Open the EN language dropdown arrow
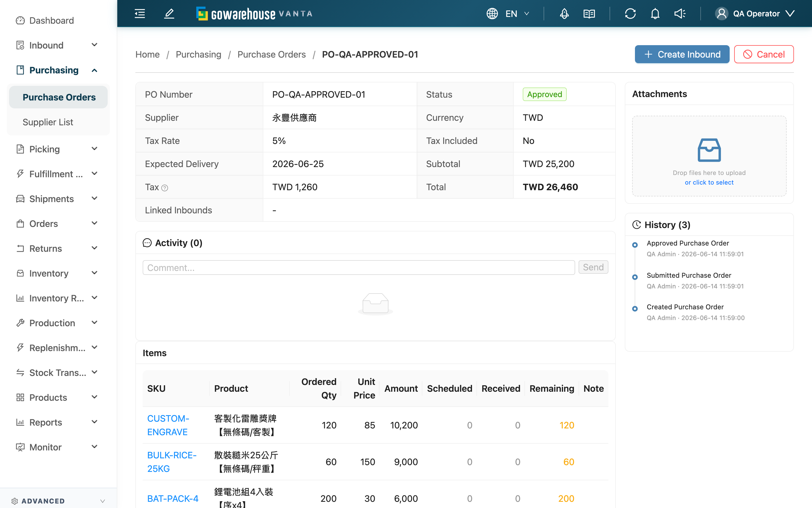The image size is (812, 508). click(x=527, y=14)
